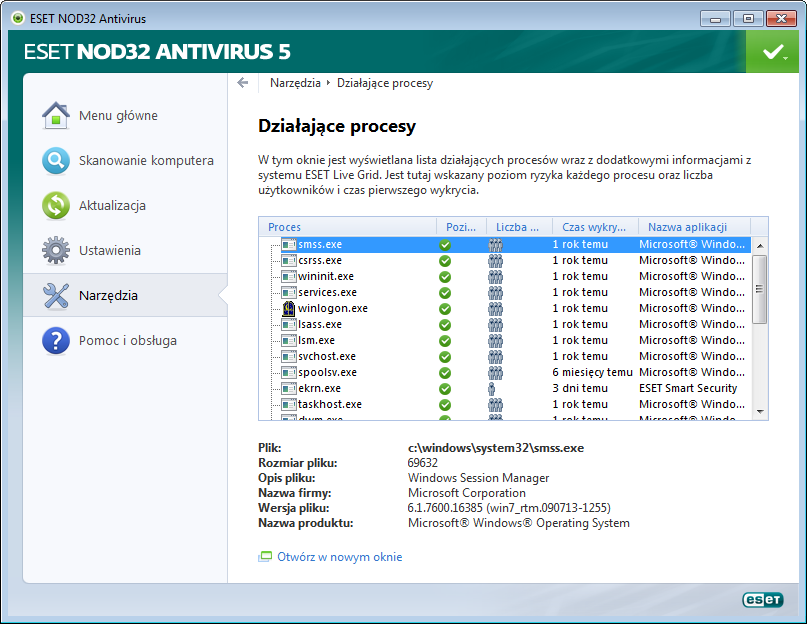This screenshot has height=624, width=807.
Task: Click the risk checkmark for taskhost.exe
Action: [x=445, y=405]
